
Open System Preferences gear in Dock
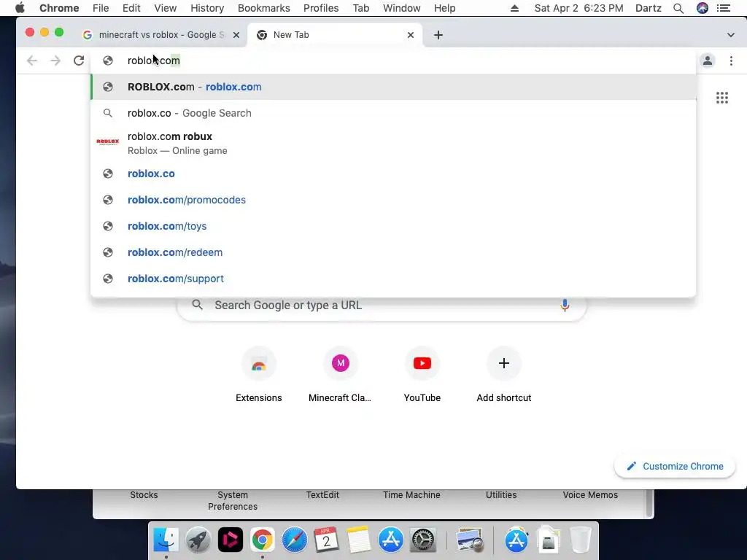click(x=422, y=540)
